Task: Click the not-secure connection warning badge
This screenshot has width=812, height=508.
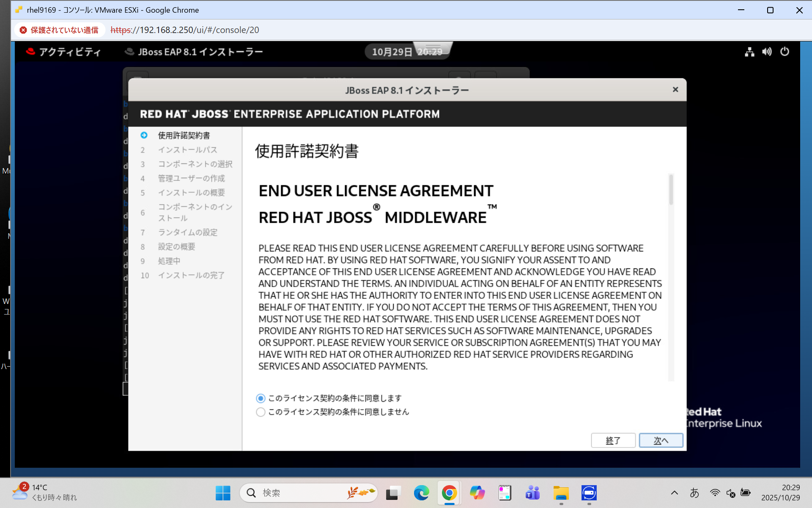Action: pos(59,30)
